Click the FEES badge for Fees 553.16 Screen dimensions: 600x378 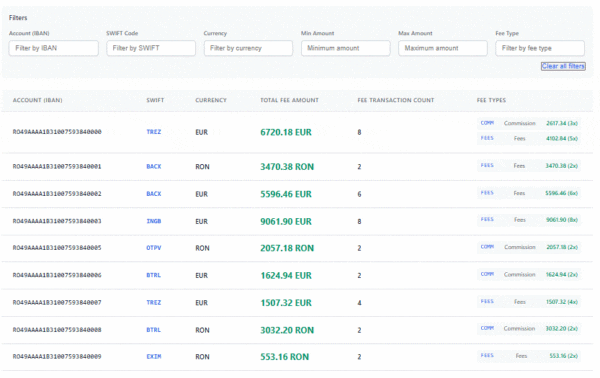(487, 355)
